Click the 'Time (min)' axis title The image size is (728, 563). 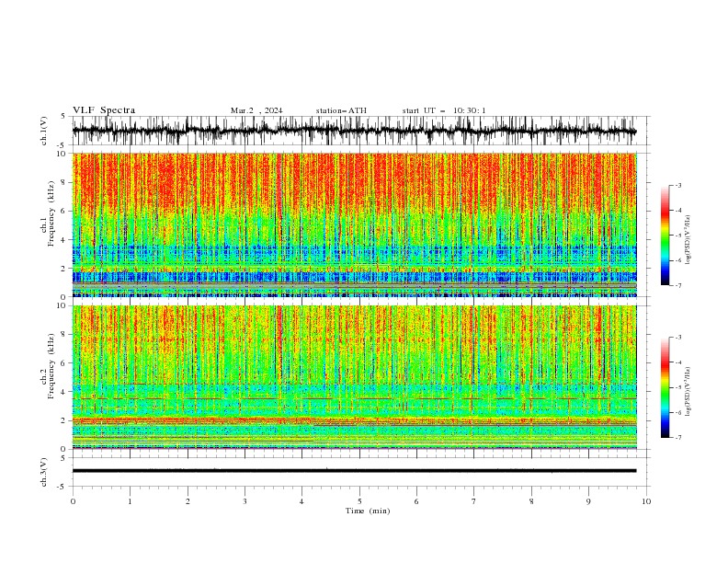point(368,511)
